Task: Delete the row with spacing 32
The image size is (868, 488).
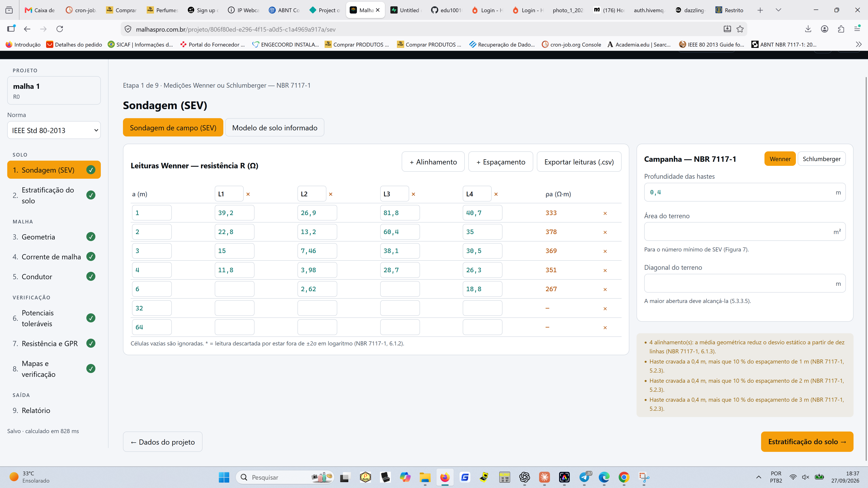Action: (605, 308)
